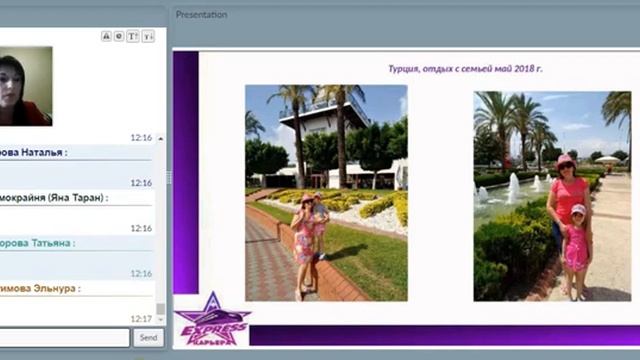The height and width of the screenshot is (360, 640).
Task: Click the splitter handle between chat and presentation
Action: point(169,177)
